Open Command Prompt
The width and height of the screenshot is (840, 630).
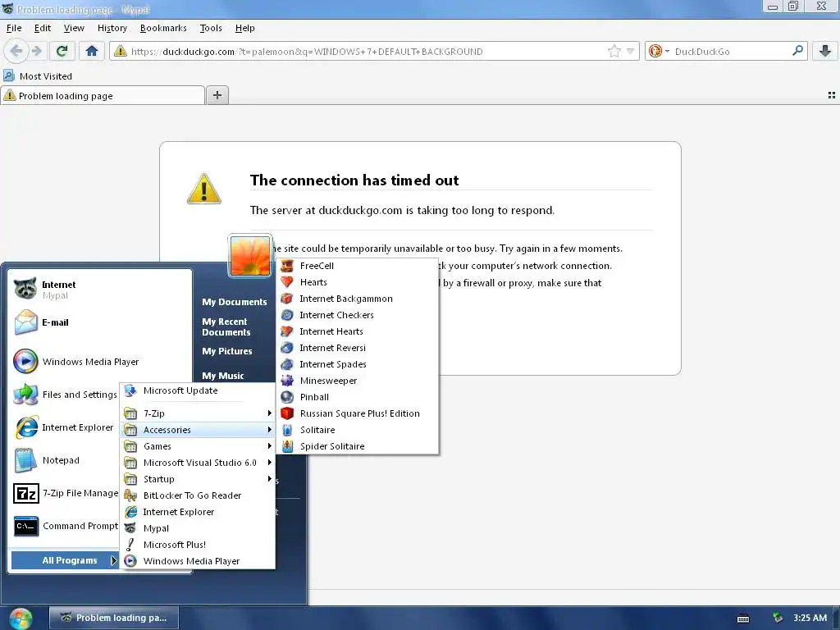tap(66, 526)
